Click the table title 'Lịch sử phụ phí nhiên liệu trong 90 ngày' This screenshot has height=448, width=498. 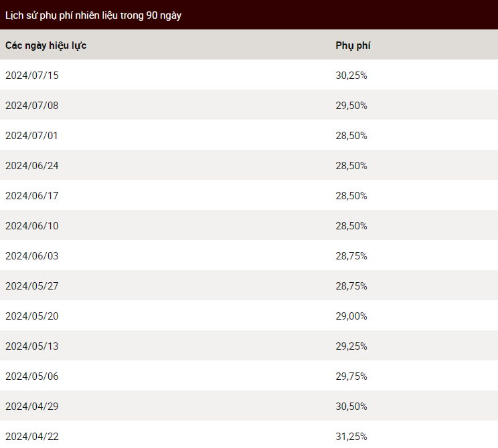[x=93, y=15]
